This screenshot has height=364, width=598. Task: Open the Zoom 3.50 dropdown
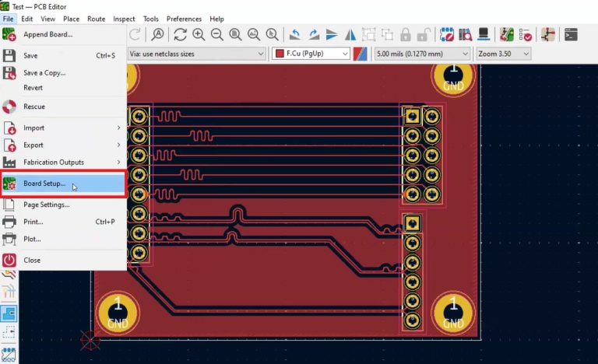(x=504, y=54)
